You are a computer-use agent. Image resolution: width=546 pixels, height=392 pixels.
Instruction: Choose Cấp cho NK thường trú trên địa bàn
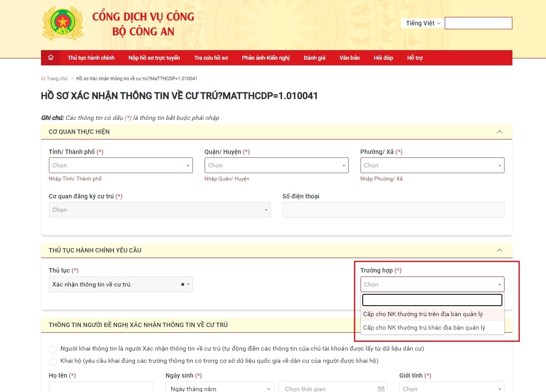422,314
